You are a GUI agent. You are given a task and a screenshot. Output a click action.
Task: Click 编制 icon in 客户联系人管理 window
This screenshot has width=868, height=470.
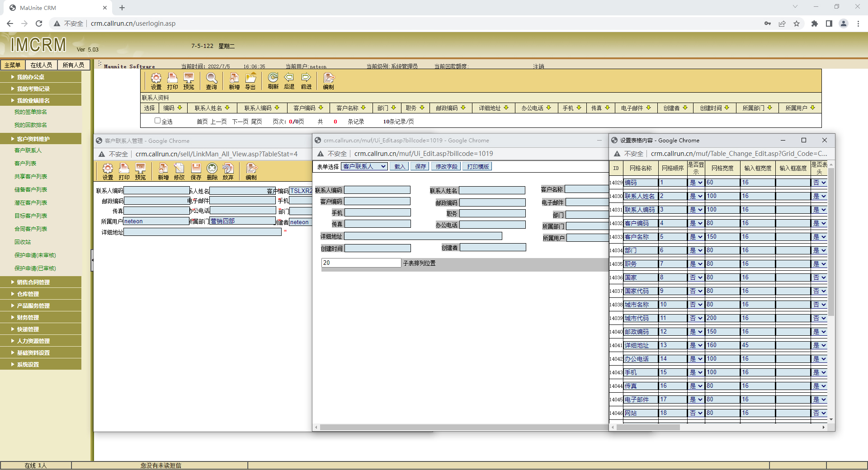tap(251, 172)
